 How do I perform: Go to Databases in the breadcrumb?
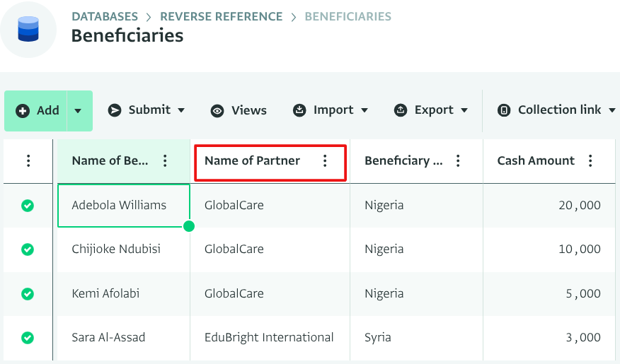tap(104, 16)
